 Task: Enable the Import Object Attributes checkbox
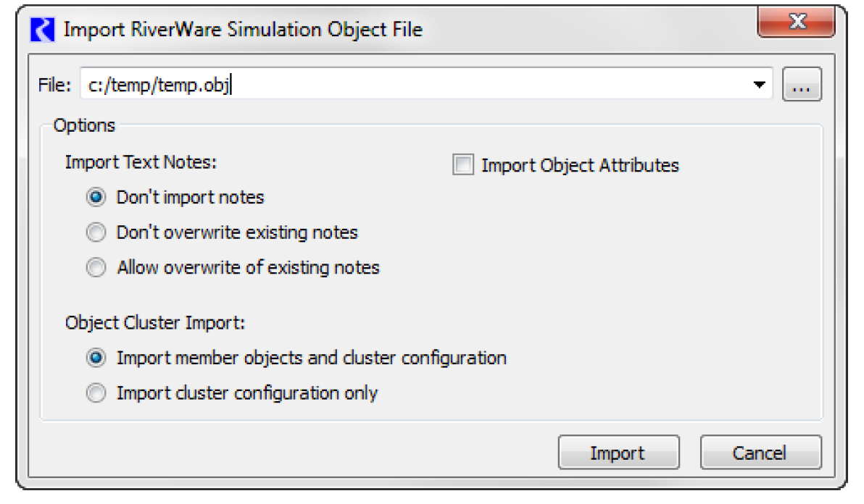coord(463,164)
